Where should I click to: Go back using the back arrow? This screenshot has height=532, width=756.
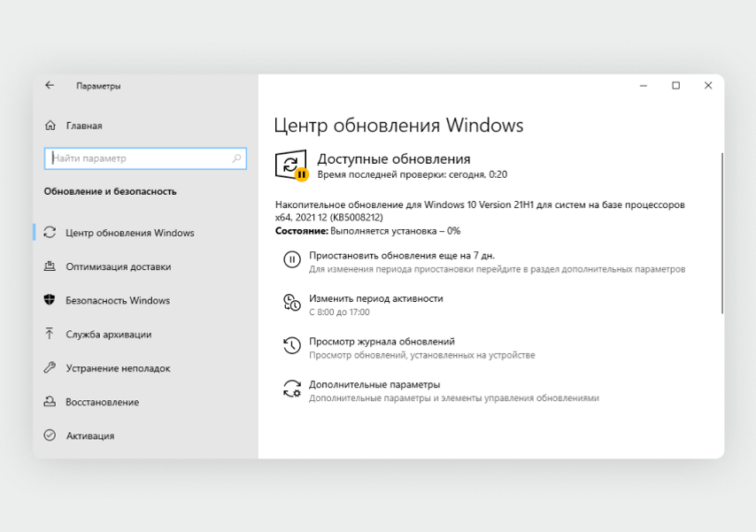[50, 85]
